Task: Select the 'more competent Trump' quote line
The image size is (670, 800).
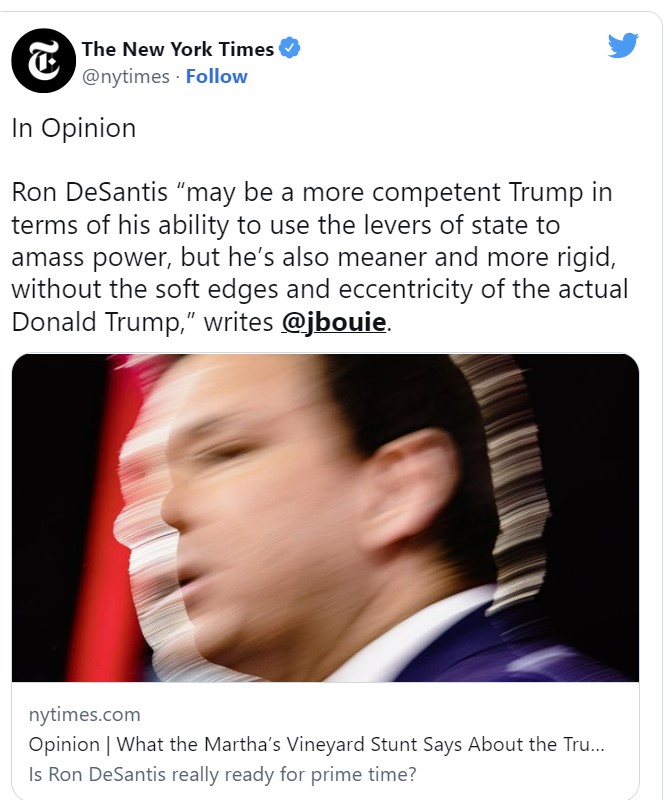Action: (312, 193)
